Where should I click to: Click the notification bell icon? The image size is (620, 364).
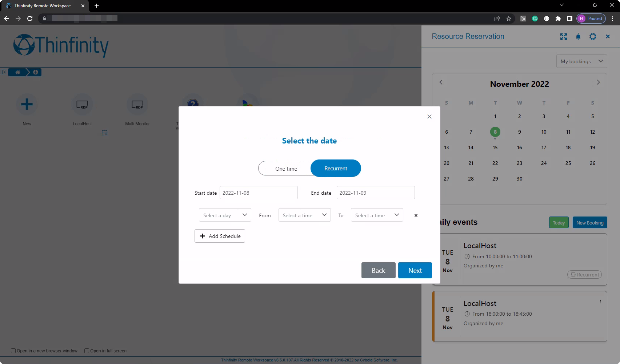click(x=578, y=37)
